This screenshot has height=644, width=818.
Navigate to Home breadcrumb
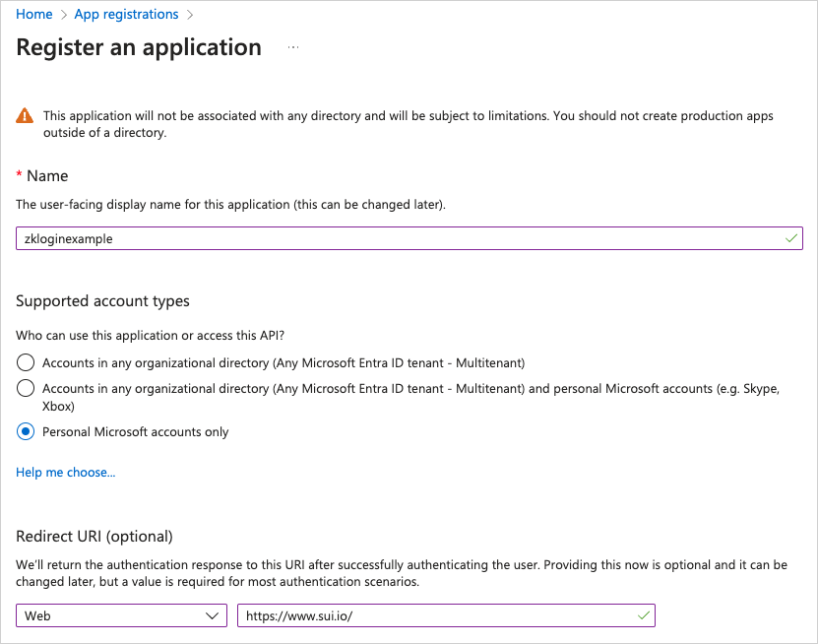coord(34,14)
